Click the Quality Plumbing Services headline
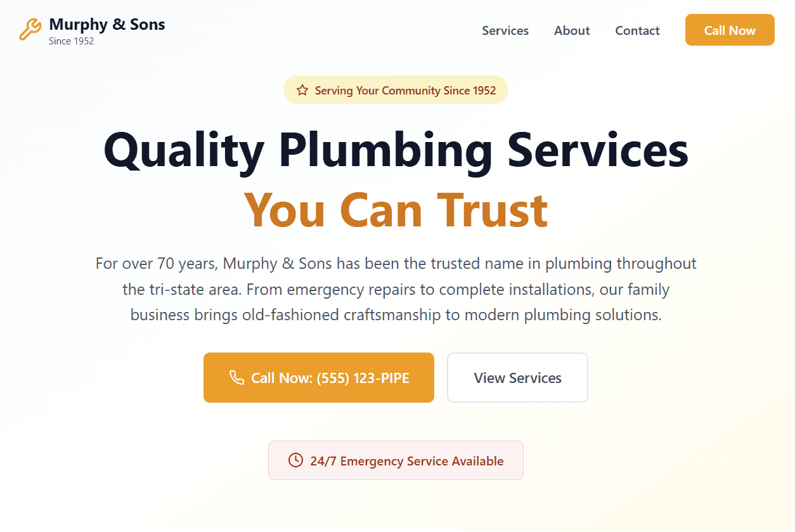 [397, 150]
